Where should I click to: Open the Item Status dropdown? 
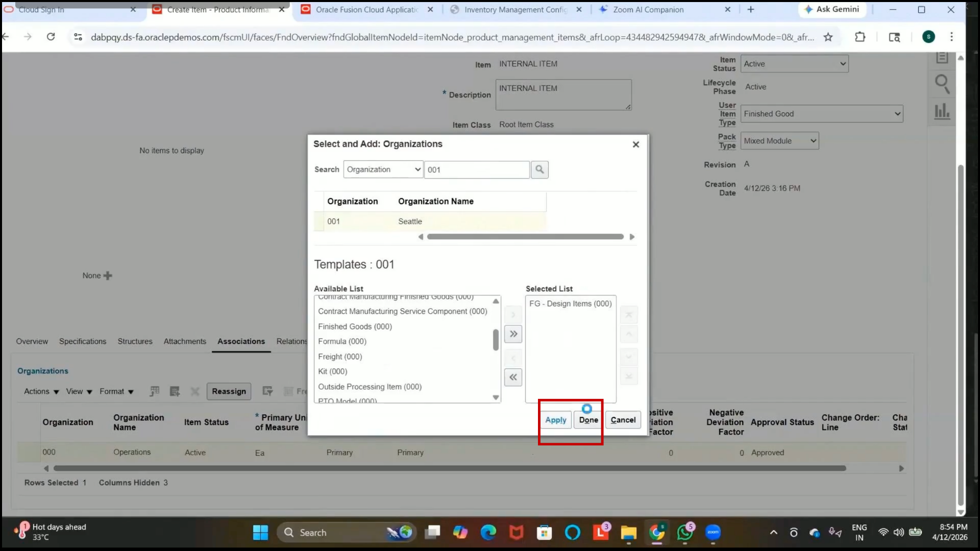pyautogui.click(x=794, y=64)
